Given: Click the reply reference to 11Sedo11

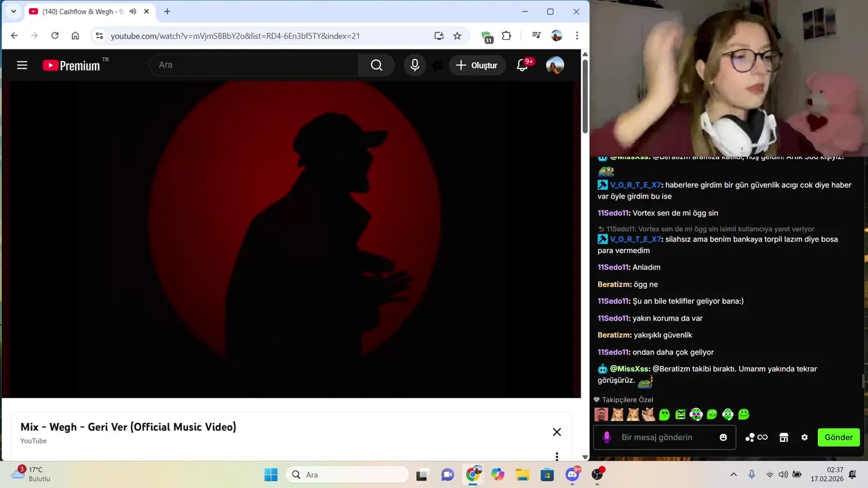Looking at the screenshot, I should 706,229.
